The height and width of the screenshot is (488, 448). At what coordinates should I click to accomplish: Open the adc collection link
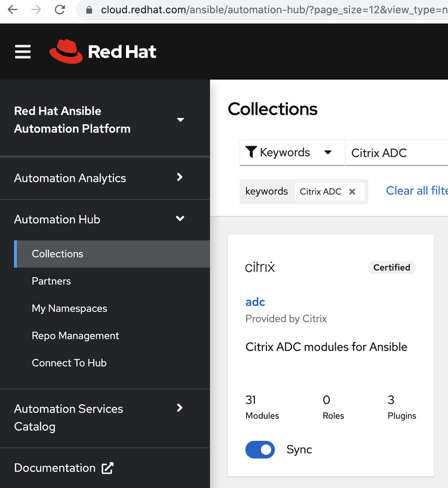click(255, 302)
